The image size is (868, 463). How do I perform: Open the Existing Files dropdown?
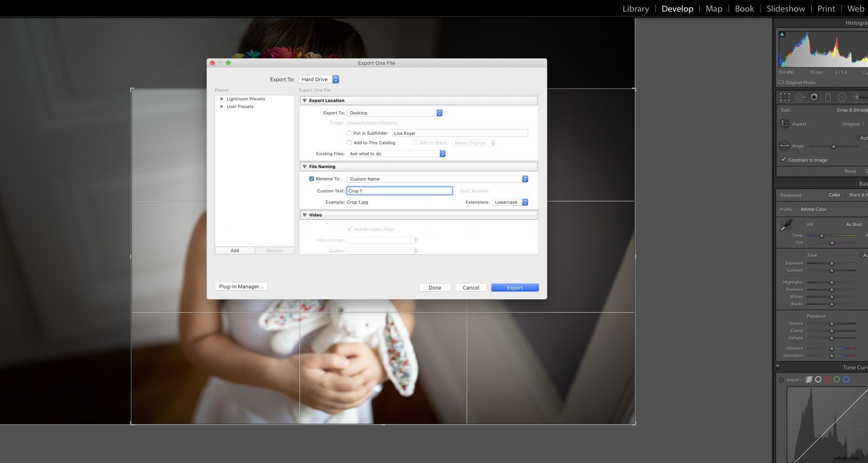[396, 153]
